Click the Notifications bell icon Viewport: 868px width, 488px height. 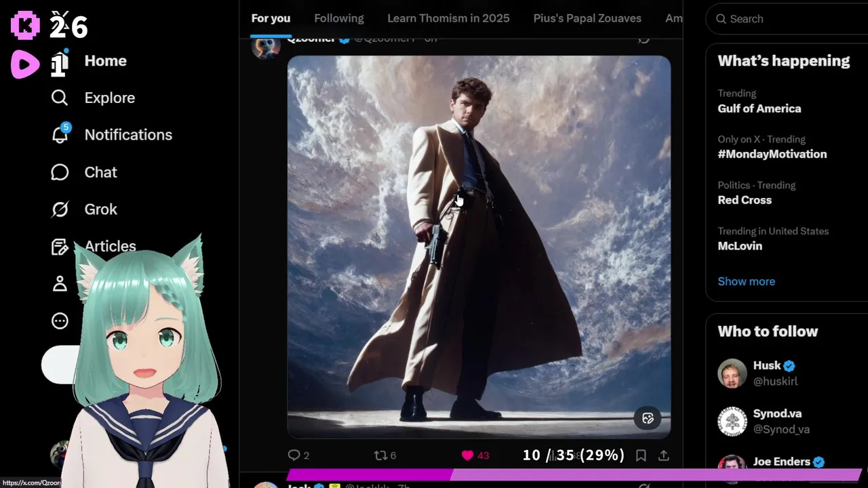click(60, 135)
